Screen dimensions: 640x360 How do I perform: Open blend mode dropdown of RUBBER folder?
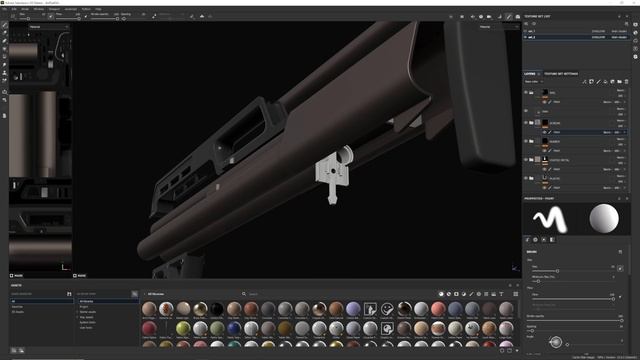621,139
